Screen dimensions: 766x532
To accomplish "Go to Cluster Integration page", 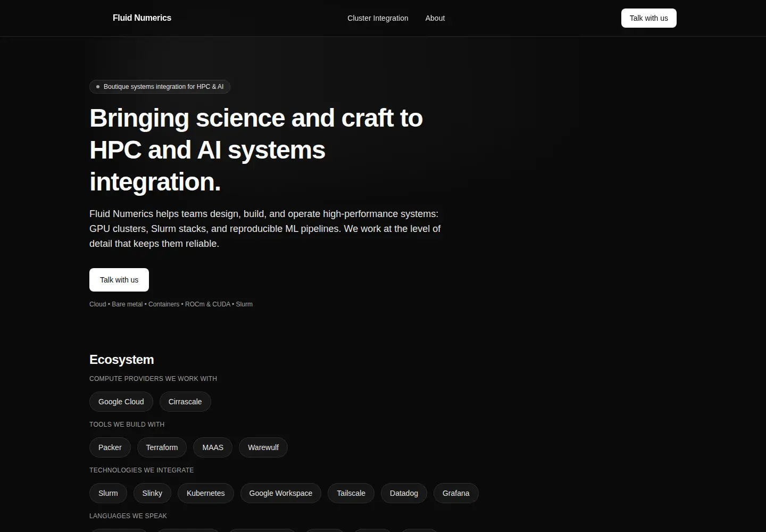I will click(x=378, y=18).
